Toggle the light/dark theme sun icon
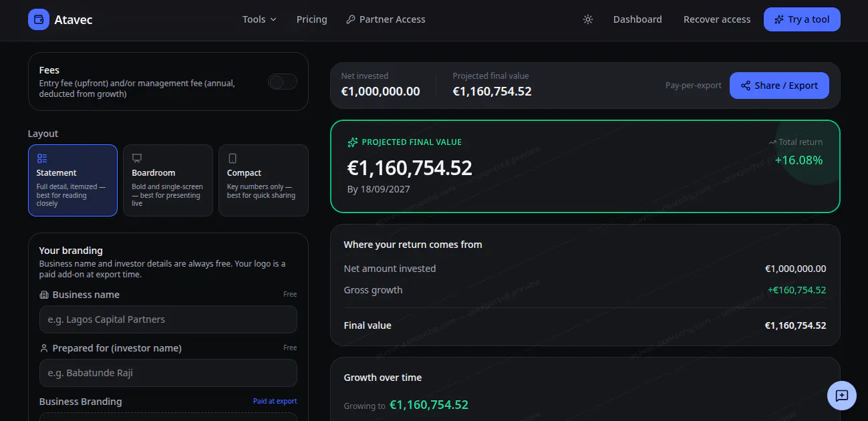Image resolution: width=868 pixels, height=421 pixels. pyautogui.click(x=588, y=19)
